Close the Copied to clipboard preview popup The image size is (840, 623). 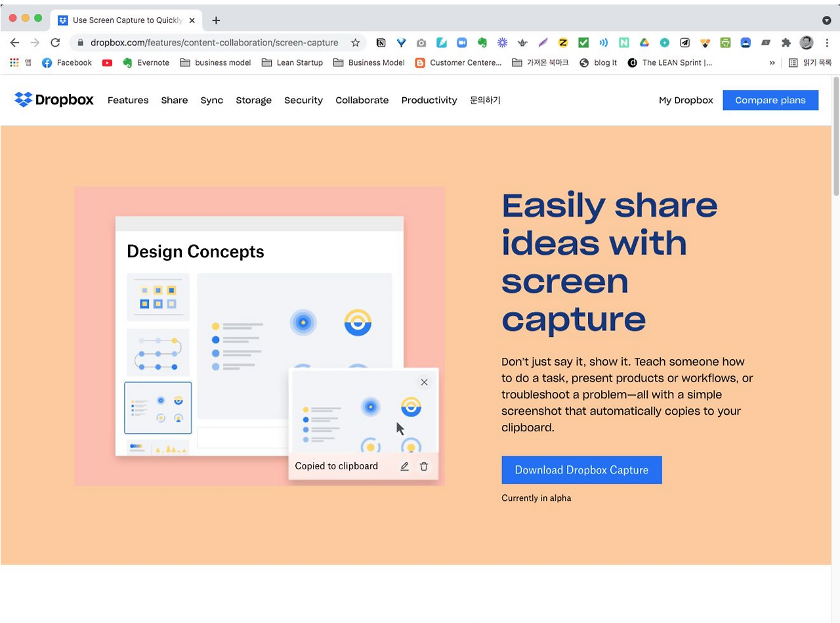point(424,382)
